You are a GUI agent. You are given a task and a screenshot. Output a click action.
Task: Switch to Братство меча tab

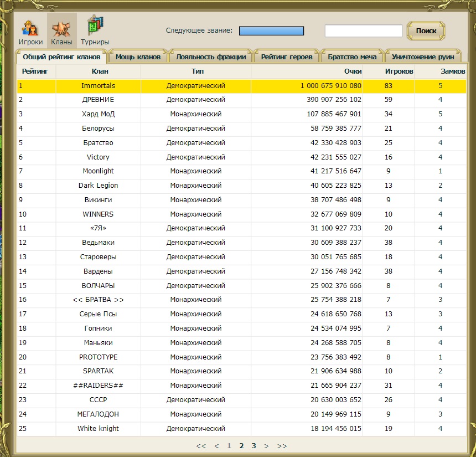point(352,57)
